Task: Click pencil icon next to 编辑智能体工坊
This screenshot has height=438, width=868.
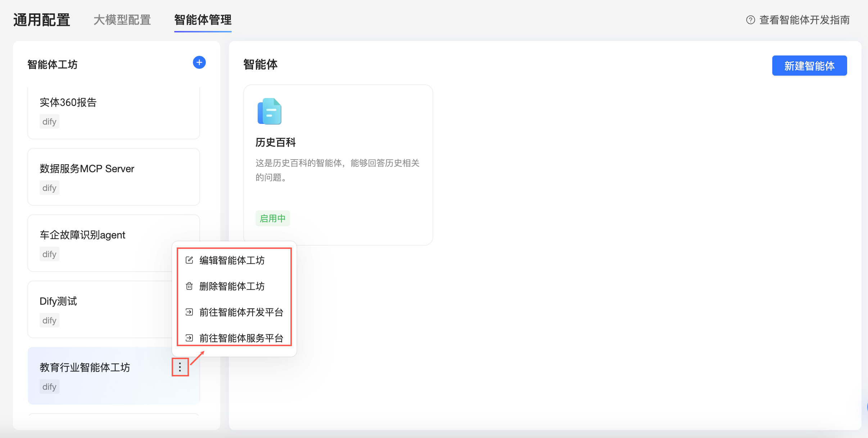Action: point(189,260)
